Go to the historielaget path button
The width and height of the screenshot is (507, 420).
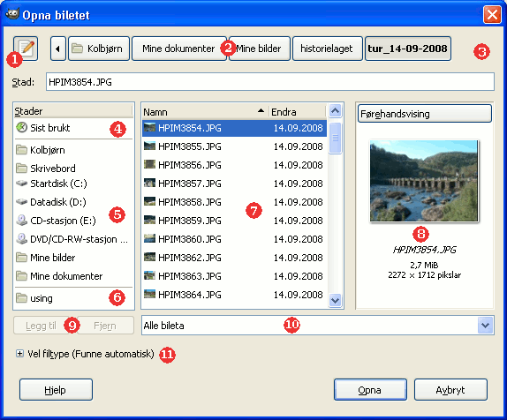coord(327,49)
